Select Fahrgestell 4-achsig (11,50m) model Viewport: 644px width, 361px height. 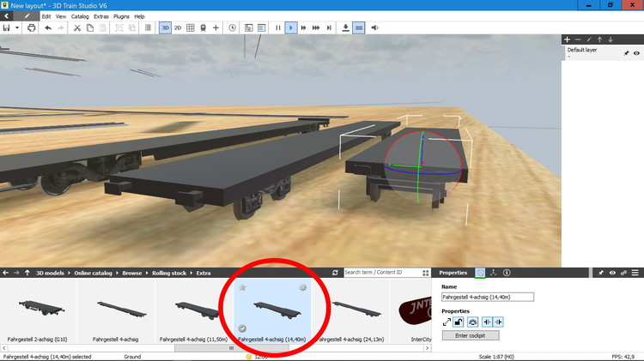click(193, 311)
